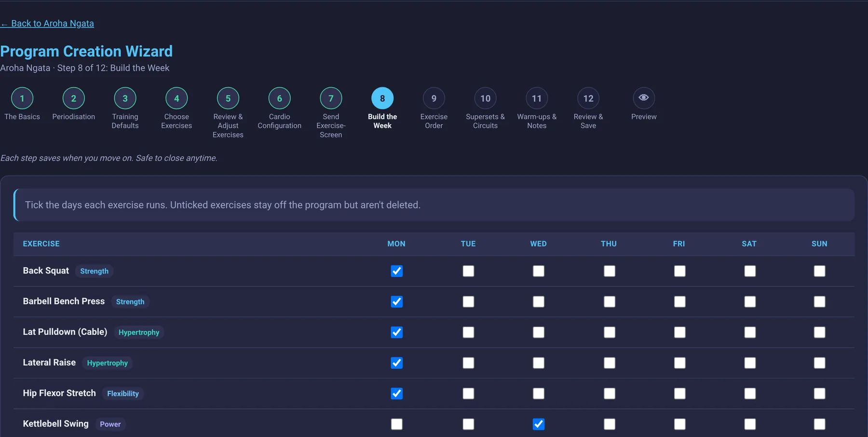Image resolution: width=868 pixels, height=437 pixels.
Task: Enable Lateral Raise on Friday
Action: point(679,363)
